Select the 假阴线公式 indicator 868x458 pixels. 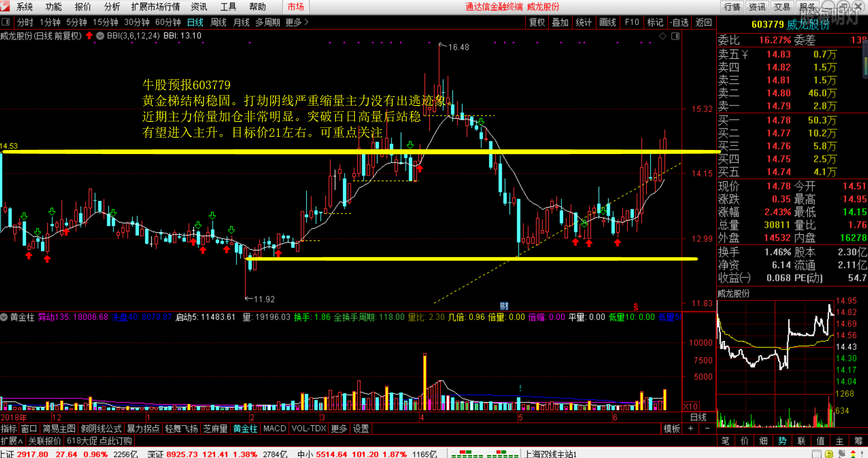click(x=101, y=429)
